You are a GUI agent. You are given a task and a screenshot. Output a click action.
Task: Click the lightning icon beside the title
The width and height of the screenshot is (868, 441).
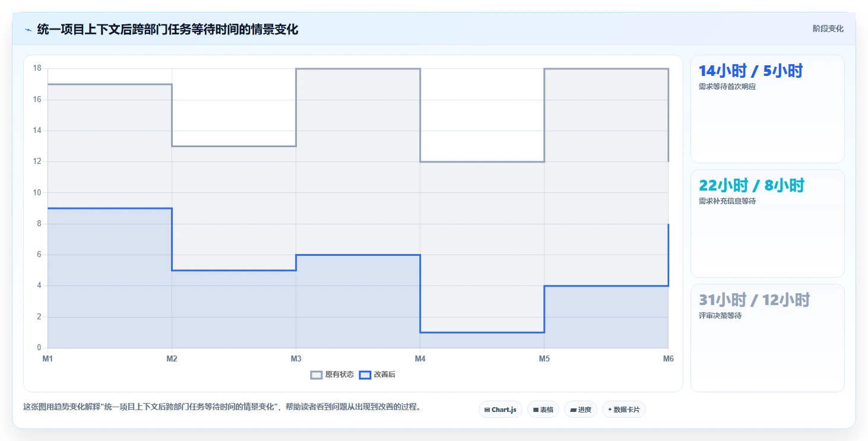pyautogui.click(x=28, y=30)
